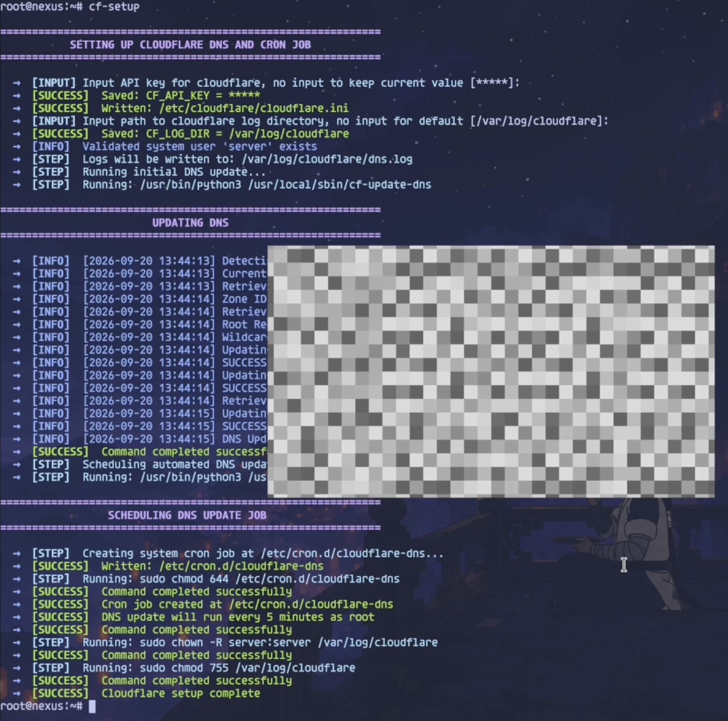Select the 'Scheduling automated DNS' step line
This screenshot has height=721, width=728.
[140, 464]
